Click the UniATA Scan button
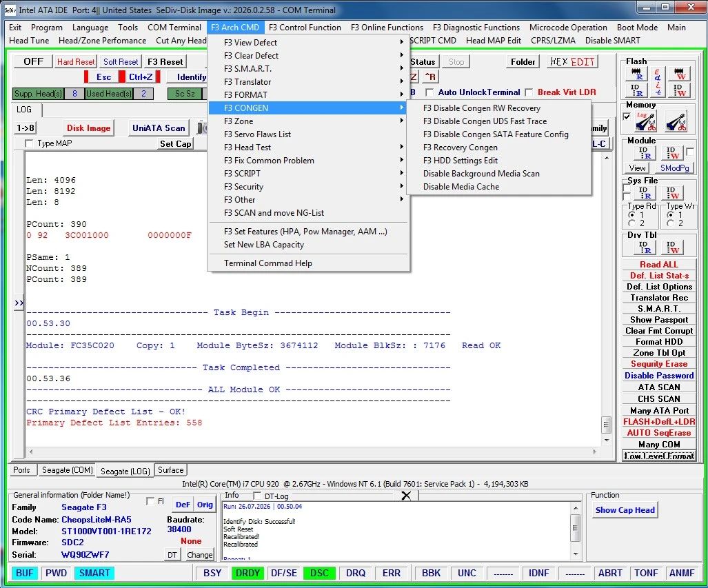The image size is (708, 588). point(159,128)
